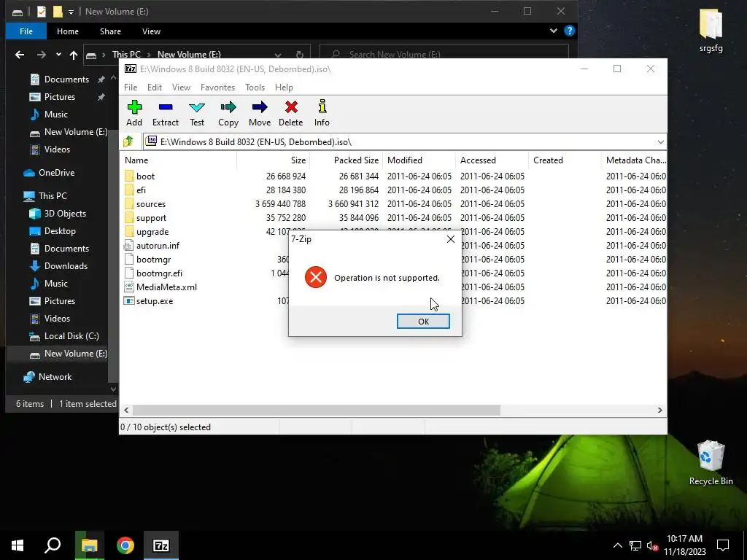Open the File menu in 7-Zip
The width and height of the screenshot is (747, 560).
pos(131,87)
